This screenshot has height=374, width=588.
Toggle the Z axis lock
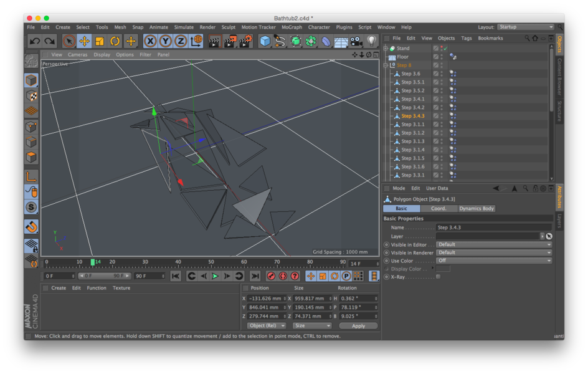[x=181, y=41]
